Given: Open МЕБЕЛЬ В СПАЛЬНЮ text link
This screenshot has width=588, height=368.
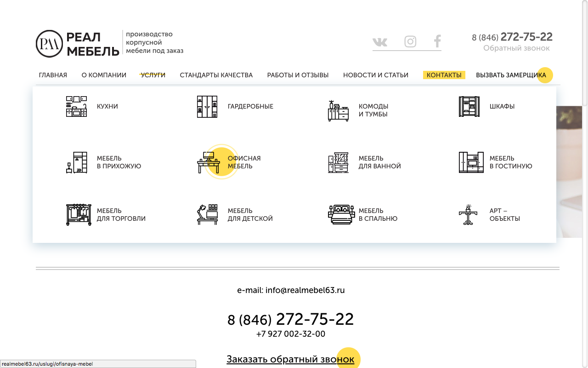Looking at the screenshot, I should [378, 215].
